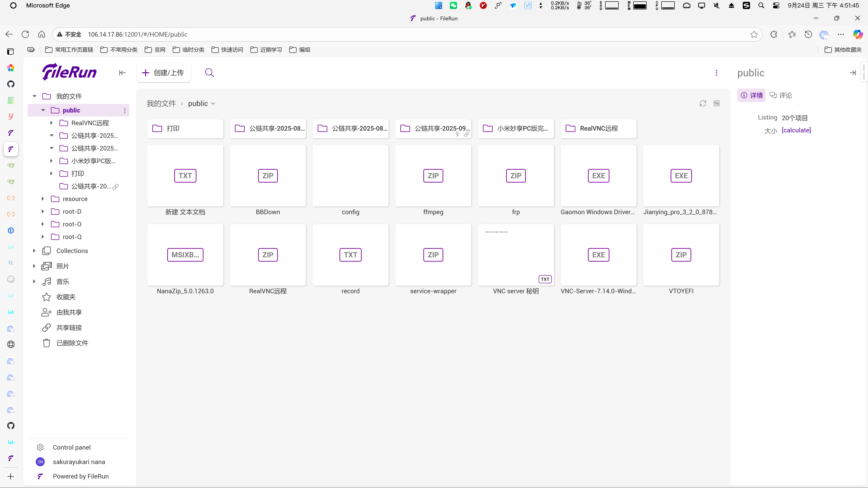
Task: Click the FileRun search magnifier icon
Action: click(209, 73)
